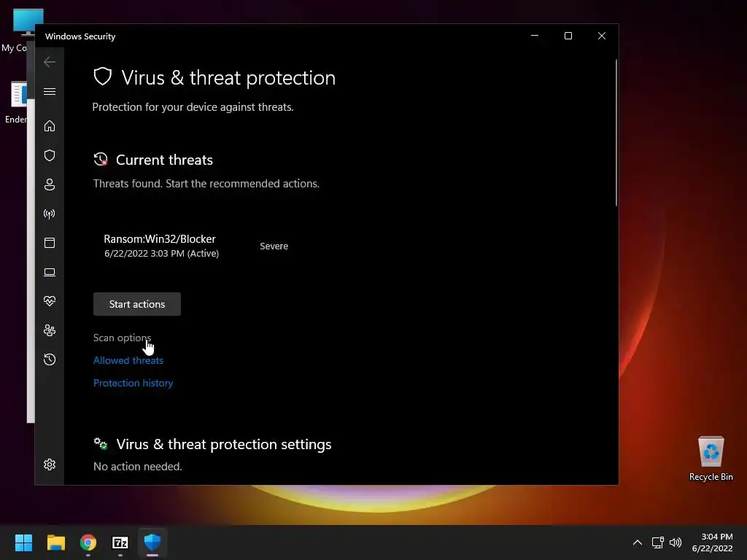Open Family options sidebar icon
The width and height of the screenshot is (747, 560).
(x=50, y=330)
